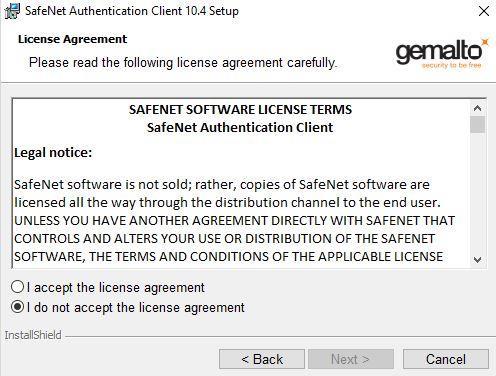Viewport: 496px width, 376px height.
Task: Click the 'Legal notice:' heading in the license text
Action: click(53, 153)
